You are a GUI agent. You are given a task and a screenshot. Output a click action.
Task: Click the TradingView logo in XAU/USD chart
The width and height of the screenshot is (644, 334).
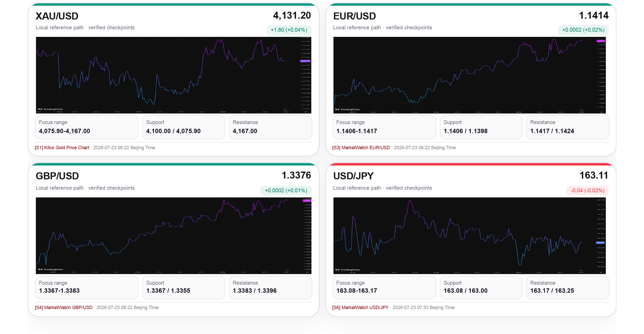pyautogui.click(x=50, y=109)
